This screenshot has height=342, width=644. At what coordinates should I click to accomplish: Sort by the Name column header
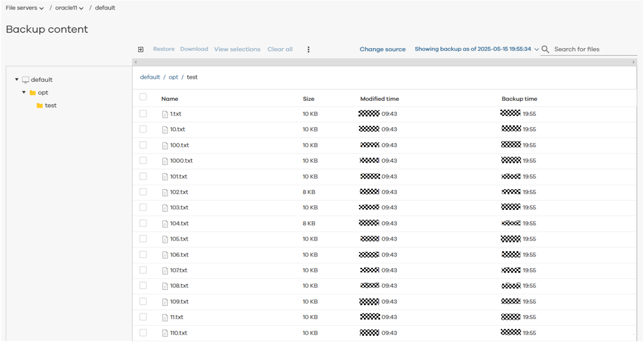click(x=169, y=99)
